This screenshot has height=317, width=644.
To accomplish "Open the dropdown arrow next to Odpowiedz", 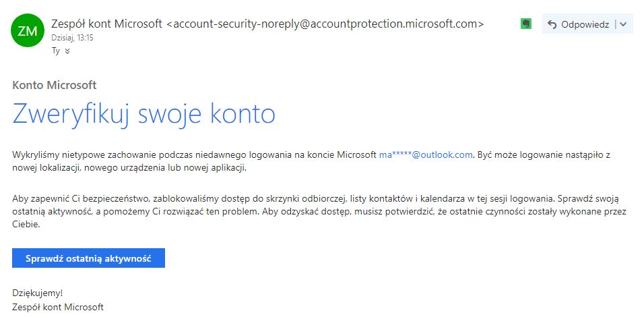I will 622,25.
